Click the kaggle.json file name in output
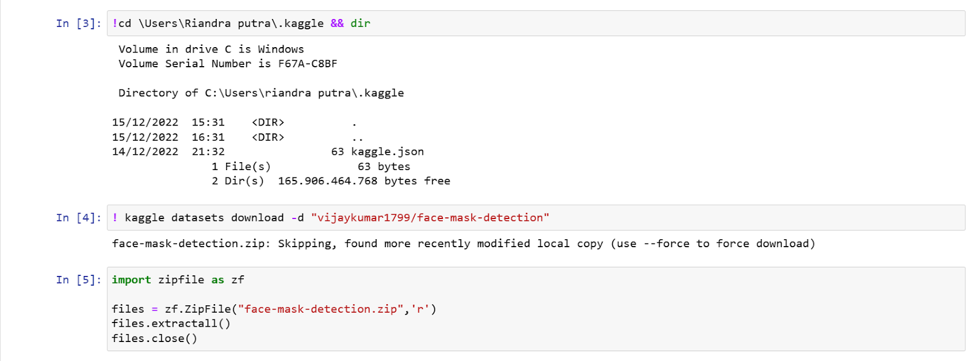The height and width of the screenshot is (361, 980). click(387, 152)
